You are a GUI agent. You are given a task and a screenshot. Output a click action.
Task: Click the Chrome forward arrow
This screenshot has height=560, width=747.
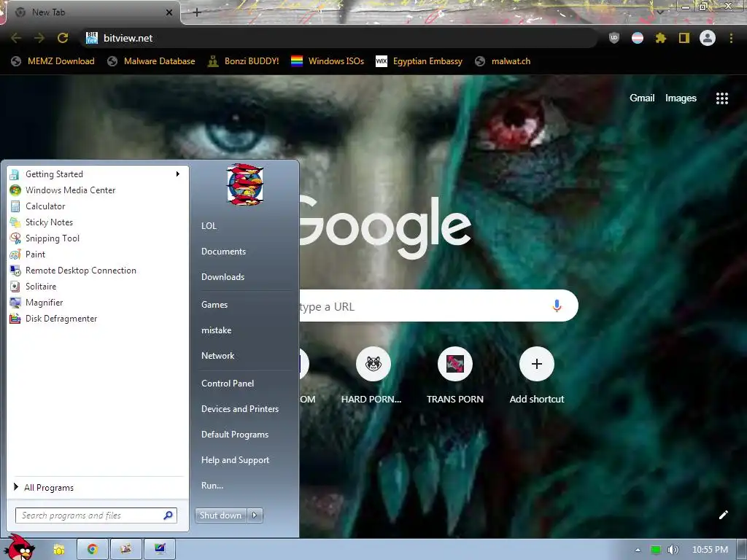(39, 38)
